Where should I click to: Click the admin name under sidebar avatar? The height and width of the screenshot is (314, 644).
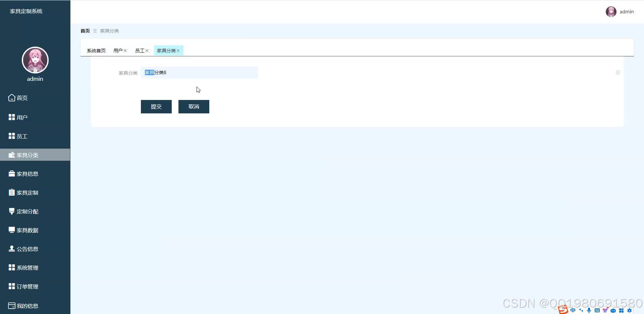(35, 79)
